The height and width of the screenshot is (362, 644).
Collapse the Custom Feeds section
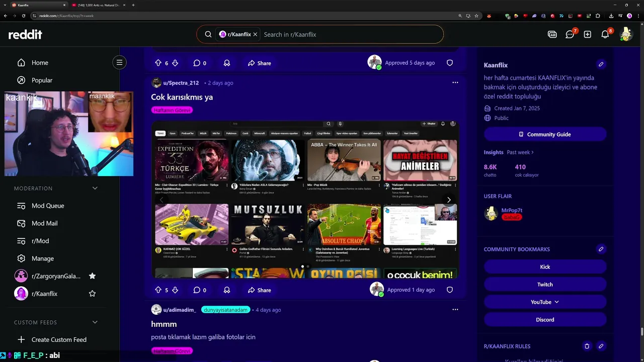[x=95, y=322]
